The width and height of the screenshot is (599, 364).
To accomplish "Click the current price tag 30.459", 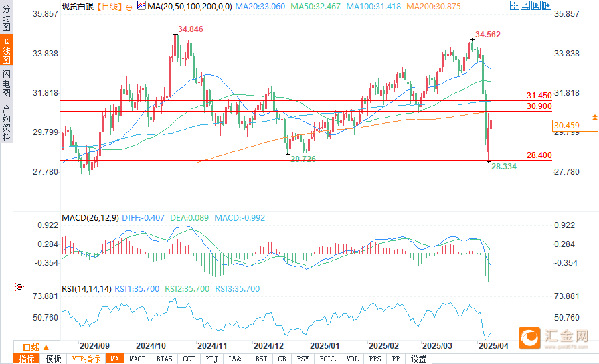I will click(x=575, y=126).
